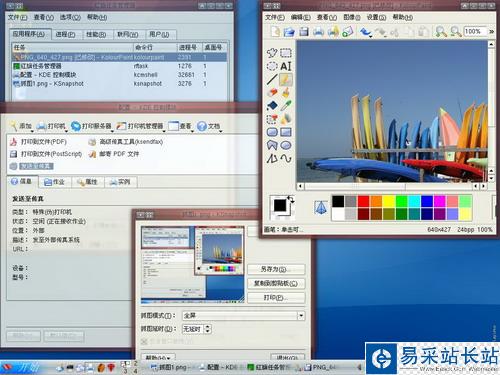The width and height of the screenshot is (500, 375).
Task: Click the screenshot preview thumbnail in KSnapshot
Action: click(x=193, y=264)
